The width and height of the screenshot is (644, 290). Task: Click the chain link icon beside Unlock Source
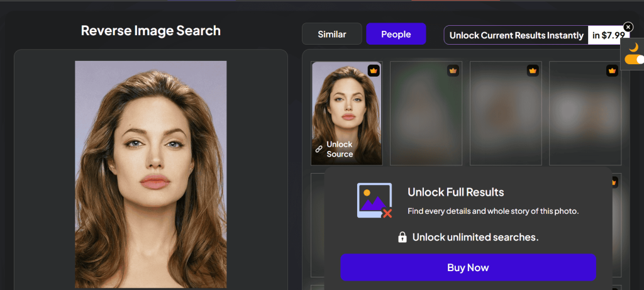[319, 149]
